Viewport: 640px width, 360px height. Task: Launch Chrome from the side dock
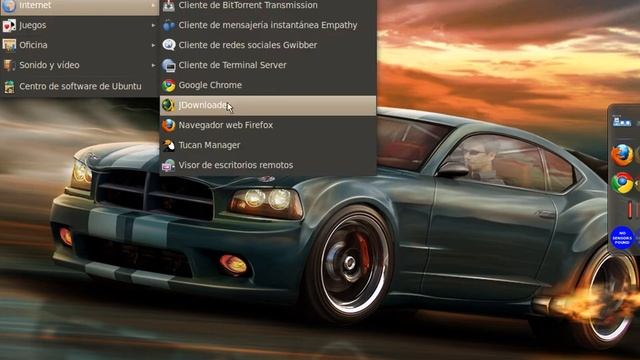tap(622, 182)
